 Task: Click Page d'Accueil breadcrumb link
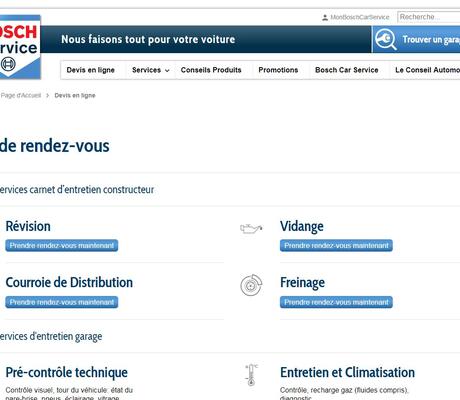21,95
